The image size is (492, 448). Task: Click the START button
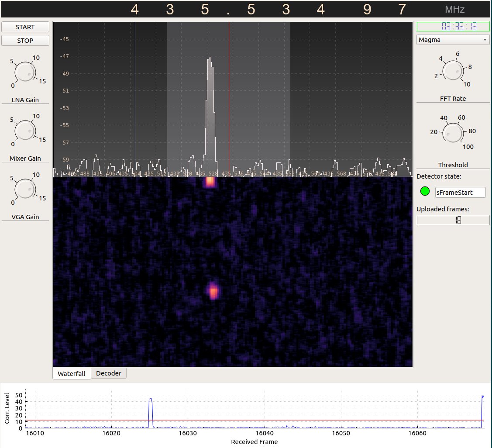click(25, 27)
